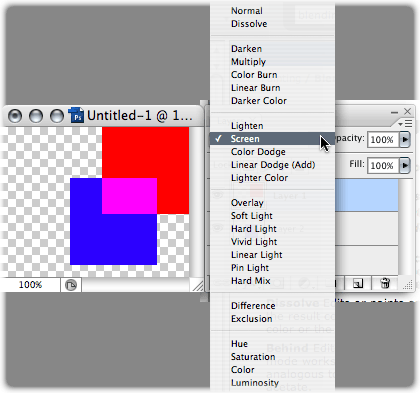This screenshot has width=420, height=393.
Task: Click the Layers panel resize grip
Action: [x=408, y=285]
